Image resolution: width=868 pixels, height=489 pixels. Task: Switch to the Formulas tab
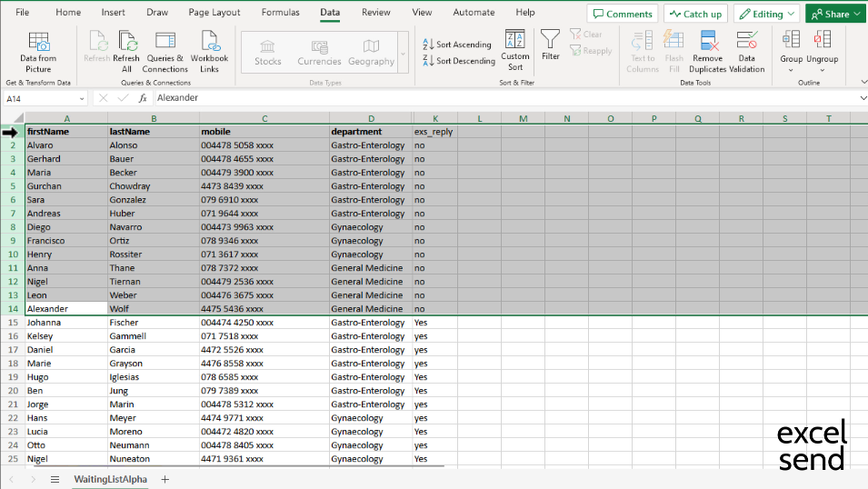click(281, 12)
